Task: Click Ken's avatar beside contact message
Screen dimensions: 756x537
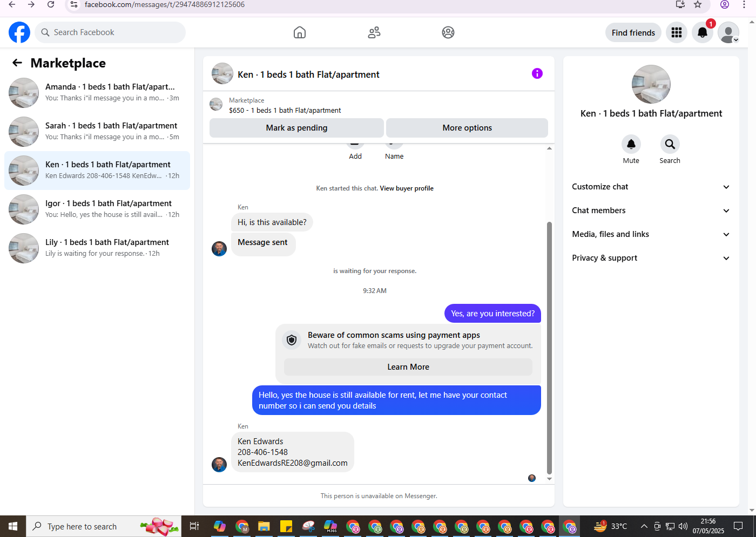Action: pos(219,465)
